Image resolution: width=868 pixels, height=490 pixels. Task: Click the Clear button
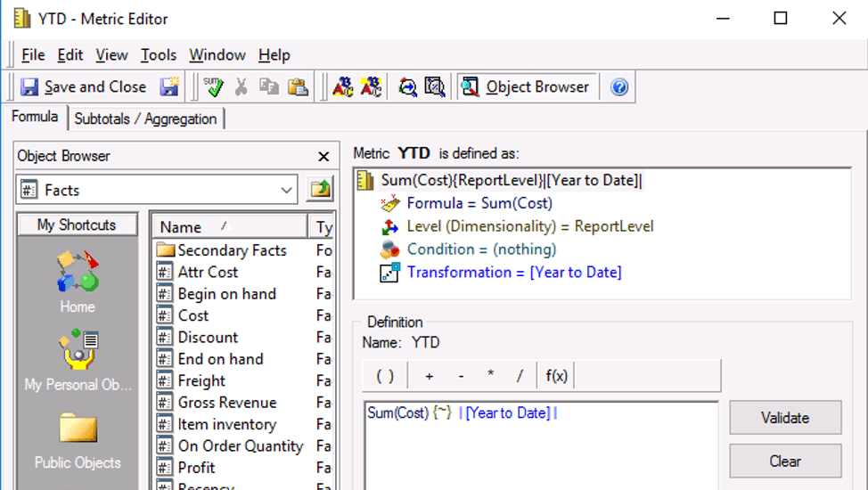tap(784, 461)
